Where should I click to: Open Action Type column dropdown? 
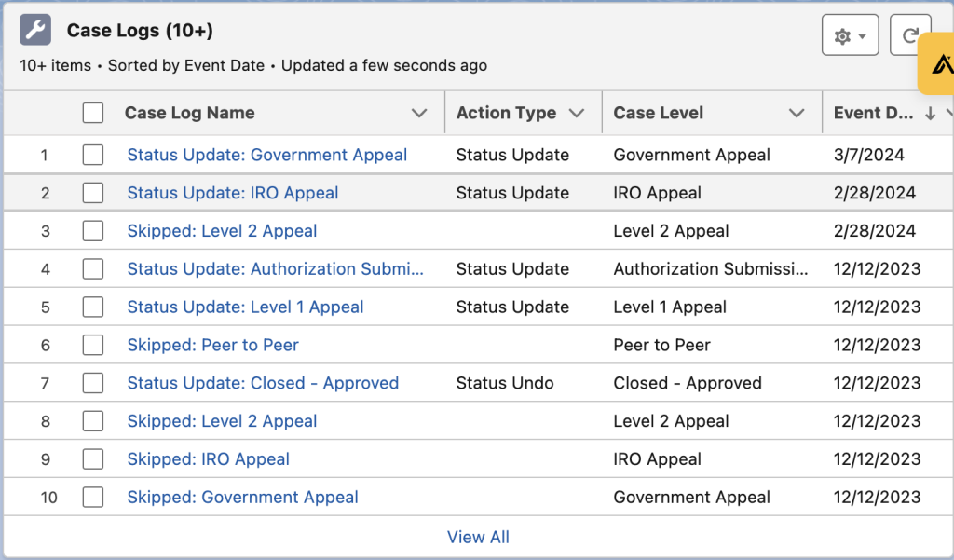(577, 114)
